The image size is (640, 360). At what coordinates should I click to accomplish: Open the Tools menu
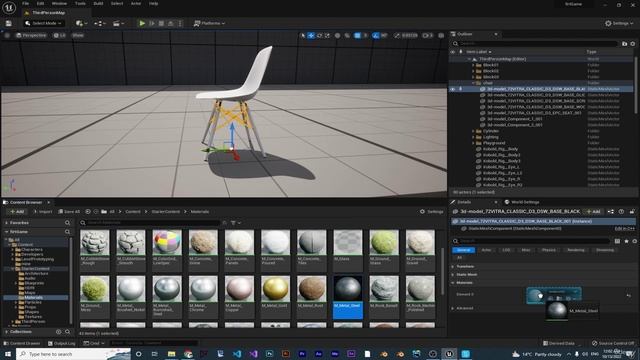coord(80,4)
